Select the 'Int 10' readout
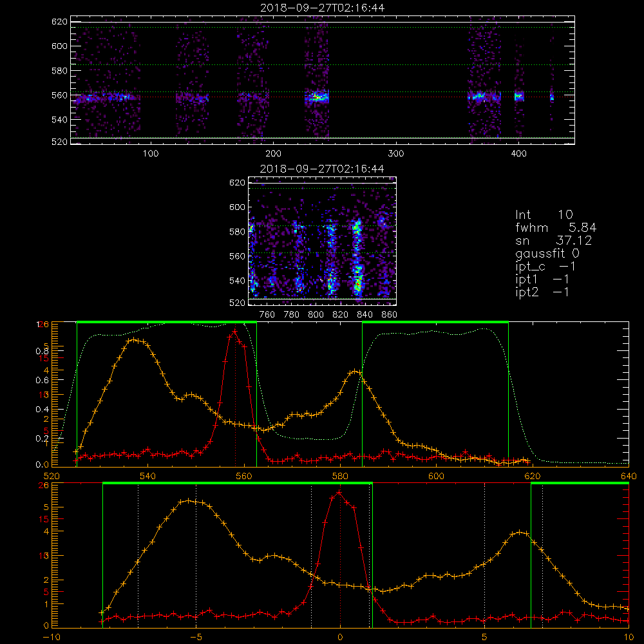The image size is (644, 644). (x=544, y=215)
